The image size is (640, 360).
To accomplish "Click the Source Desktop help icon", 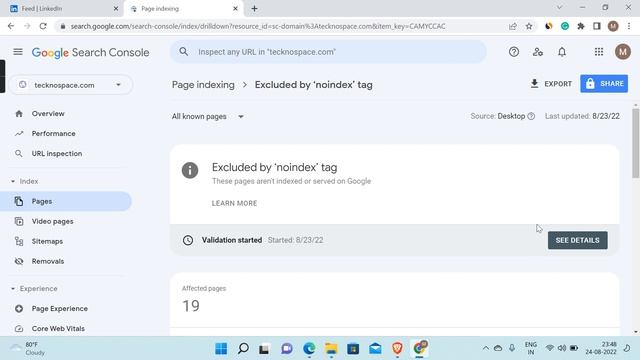I will tap(531, 116).
